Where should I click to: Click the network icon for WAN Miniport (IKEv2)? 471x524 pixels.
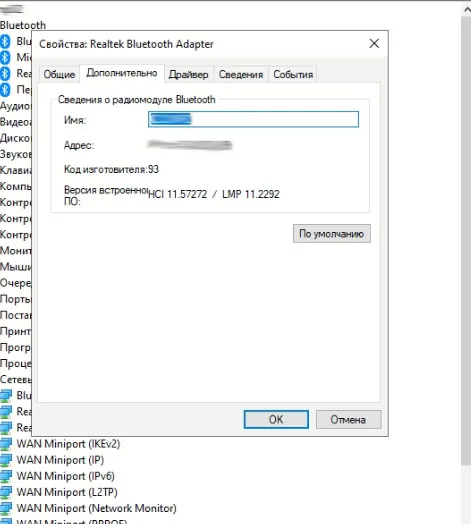click(6, 444)
